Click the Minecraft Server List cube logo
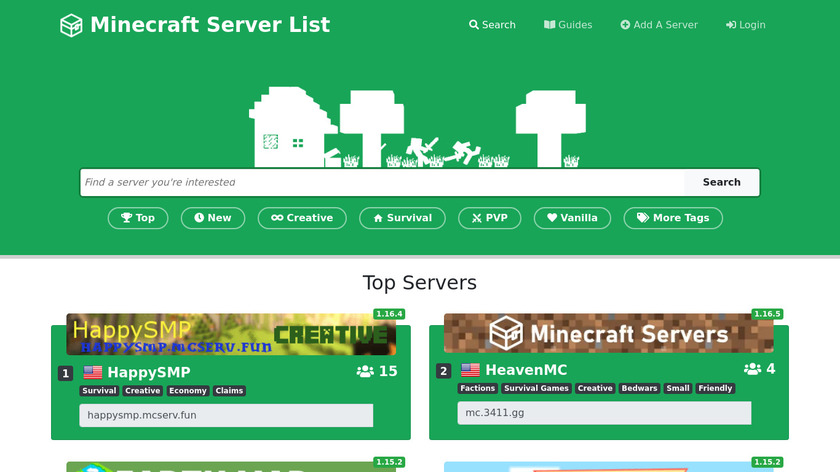This screenshot has height=472, width=840. 71,25
